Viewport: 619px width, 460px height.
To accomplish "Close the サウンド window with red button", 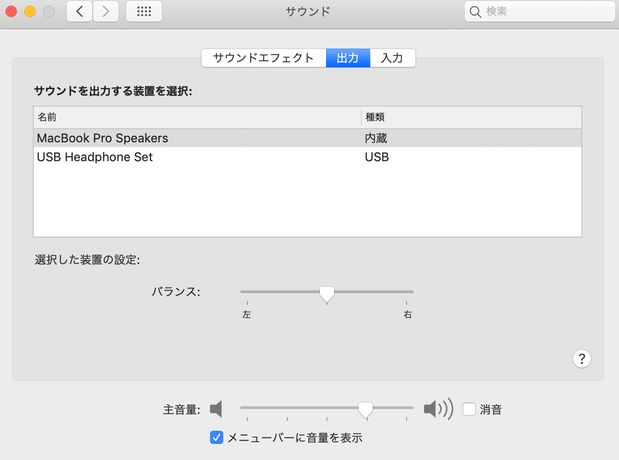I will [x=11, y=11].
